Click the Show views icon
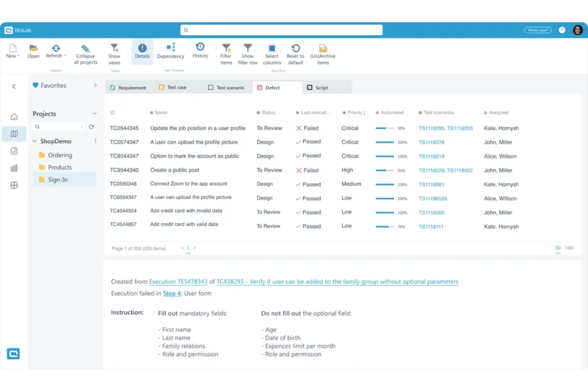 tap(114, 48)
